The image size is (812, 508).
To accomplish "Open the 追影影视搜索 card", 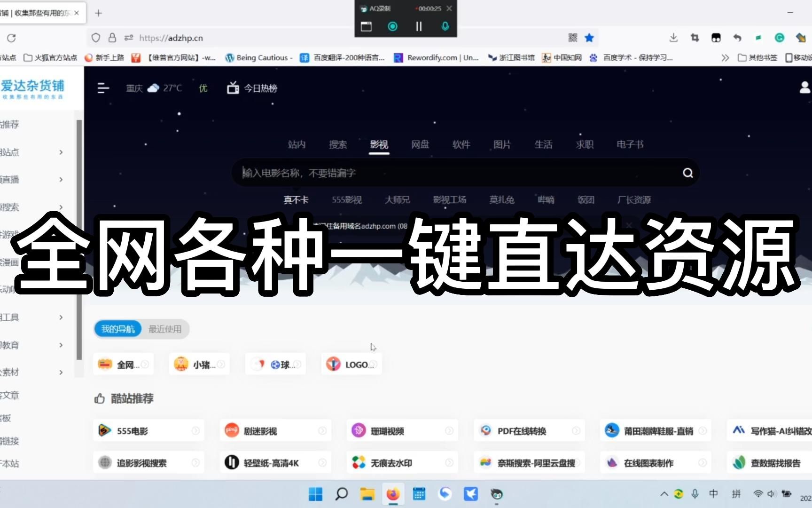I will click(148, 463).
